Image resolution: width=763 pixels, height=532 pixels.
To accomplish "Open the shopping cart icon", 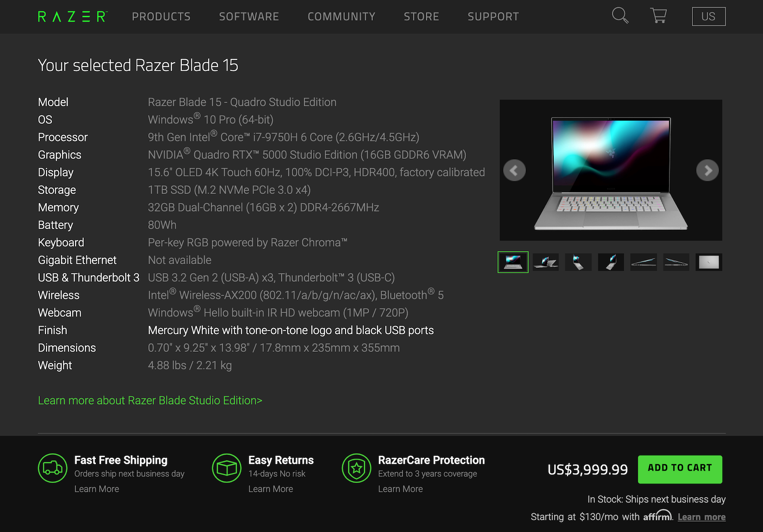I will tap(659, 16).
